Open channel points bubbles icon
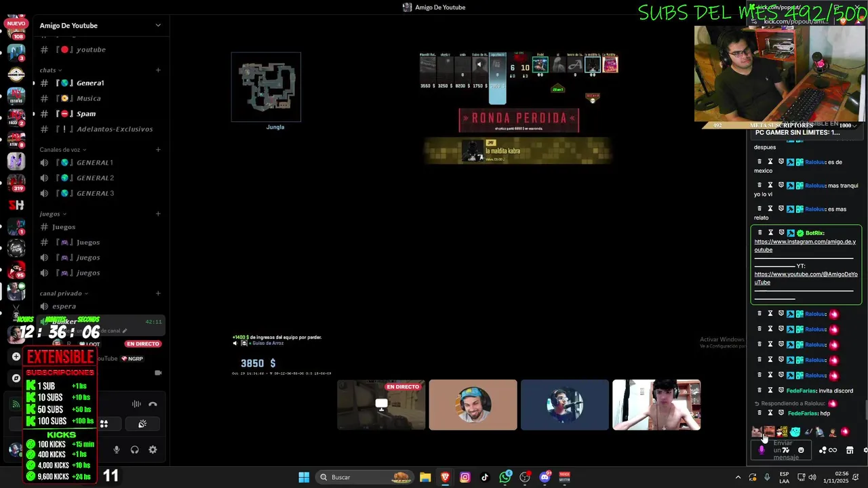Image resolution: width=868 pixels, height=488 pixels. click(823, 450)
